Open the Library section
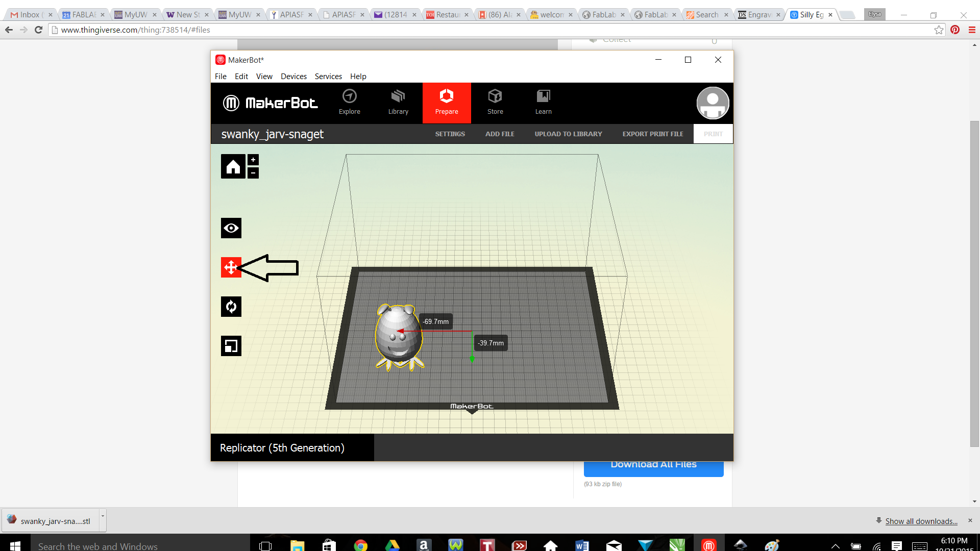 pyautogui.click(x=398, y=103)
